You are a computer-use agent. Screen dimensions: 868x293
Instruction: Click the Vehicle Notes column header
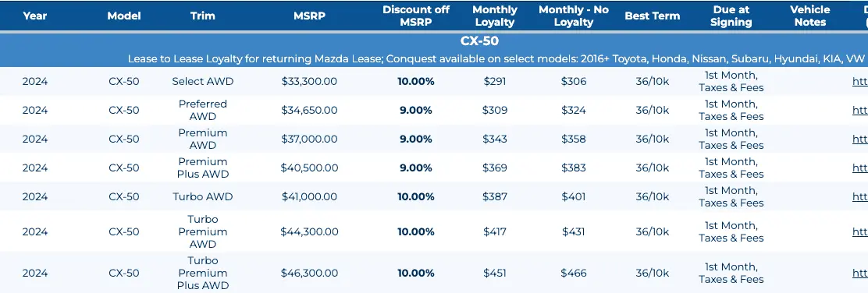point(810,16)
